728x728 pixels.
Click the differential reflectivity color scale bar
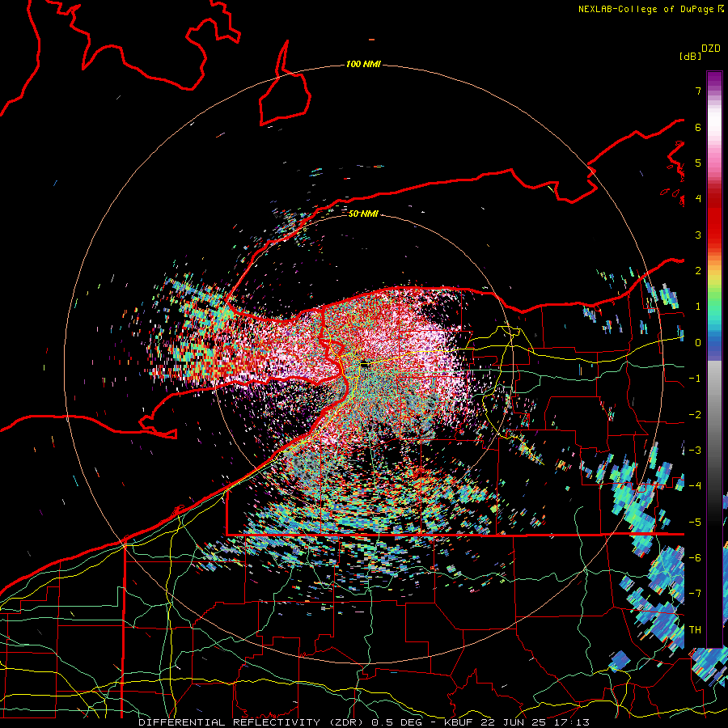click(714, 359)
